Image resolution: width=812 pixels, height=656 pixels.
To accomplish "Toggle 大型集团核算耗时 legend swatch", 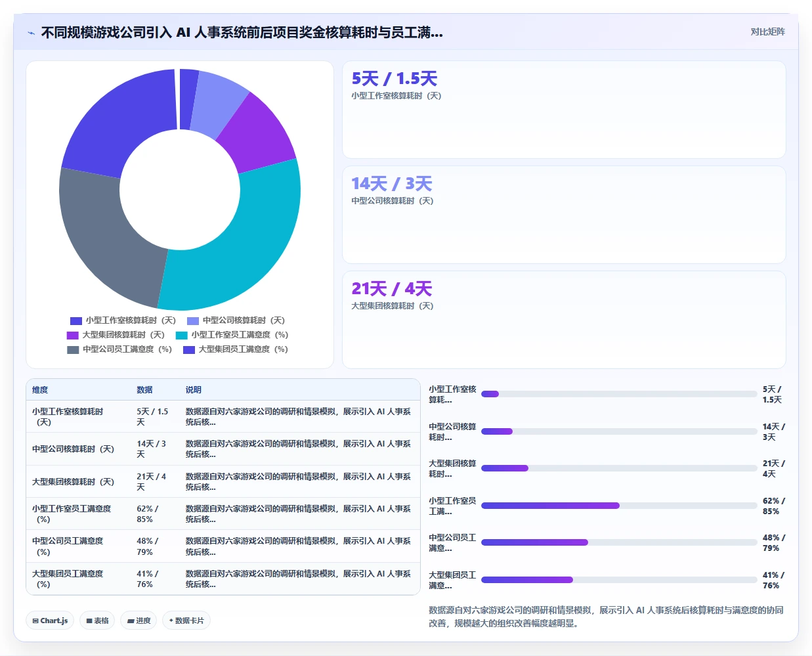I will (72, 335).
